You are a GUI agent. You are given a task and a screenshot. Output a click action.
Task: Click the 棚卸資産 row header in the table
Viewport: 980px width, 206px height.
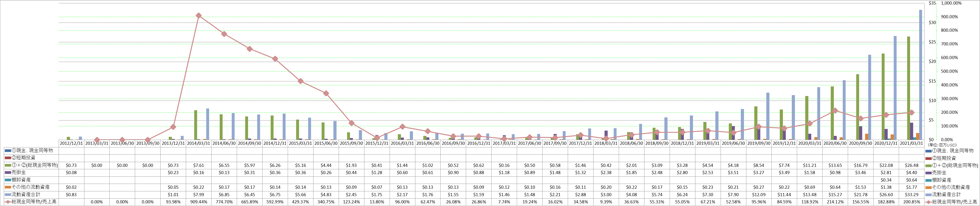point(21,180)
